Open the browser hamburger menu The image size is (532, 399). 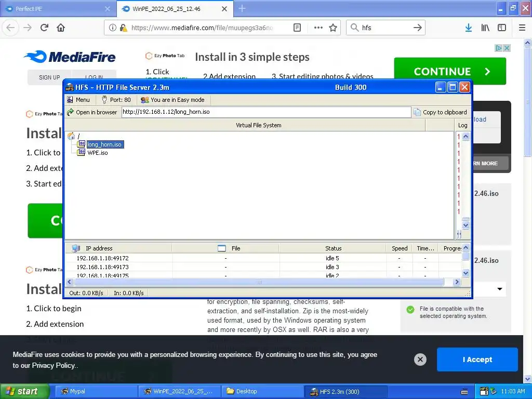pyautogui.click(x=522, y=28)
